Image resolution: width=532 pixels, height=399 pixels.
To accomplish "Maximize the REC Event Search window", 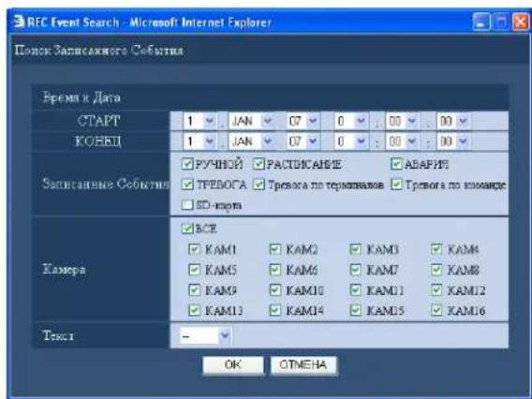I will click(x=500, y=22).
